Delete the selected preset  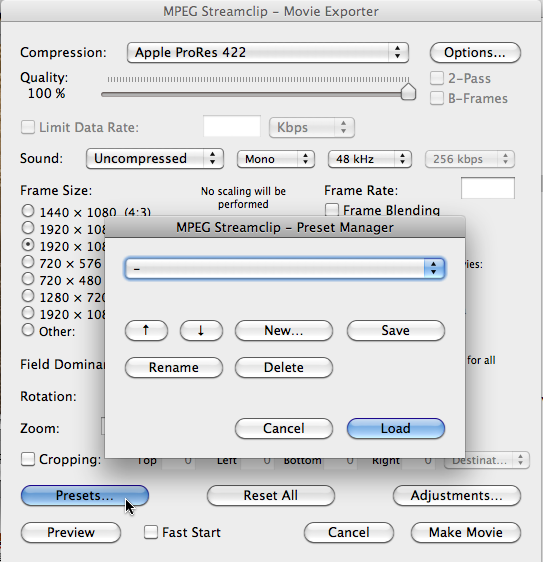[284, 367]
